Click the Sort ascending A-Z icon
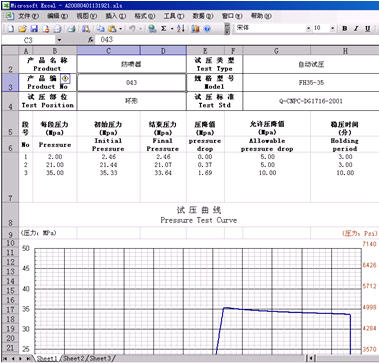379x363 pixels. point(181,29)
